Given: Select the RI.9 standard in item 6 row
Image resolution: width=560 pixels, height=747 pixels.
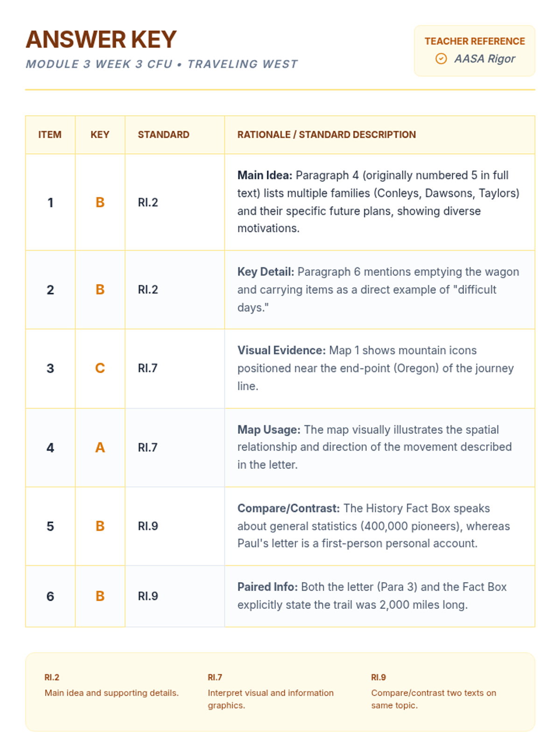Looking at the screenshot, I should (148, 596).
